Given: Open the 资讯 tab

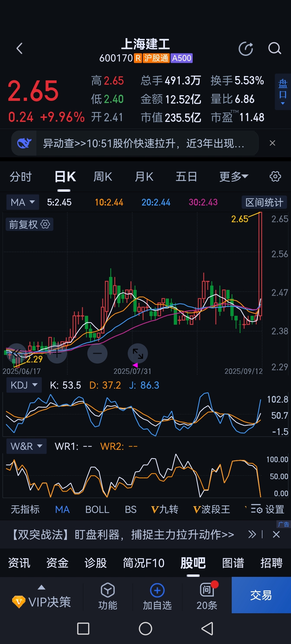Looking at the screenshot, I should (19, 563).
